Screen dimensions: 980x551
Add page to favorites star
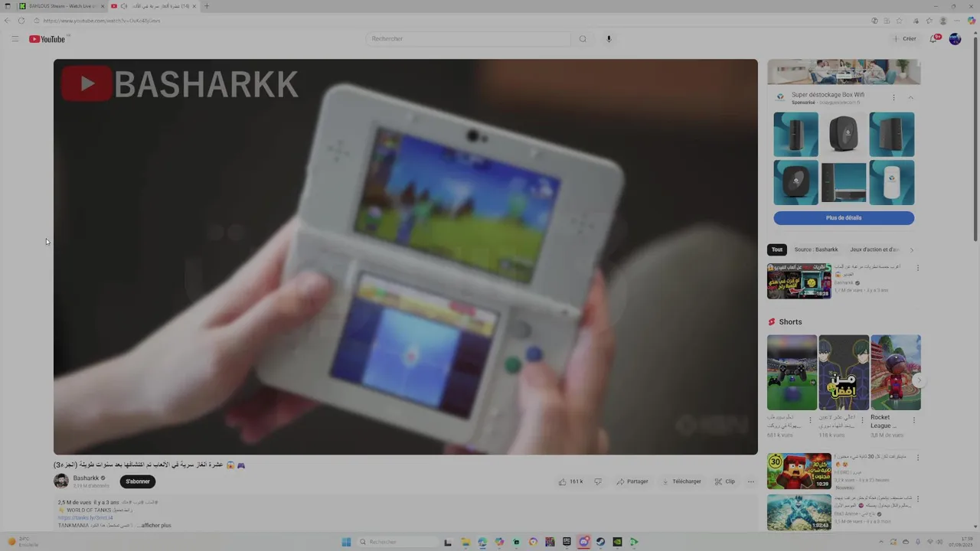tap(900, 21)
